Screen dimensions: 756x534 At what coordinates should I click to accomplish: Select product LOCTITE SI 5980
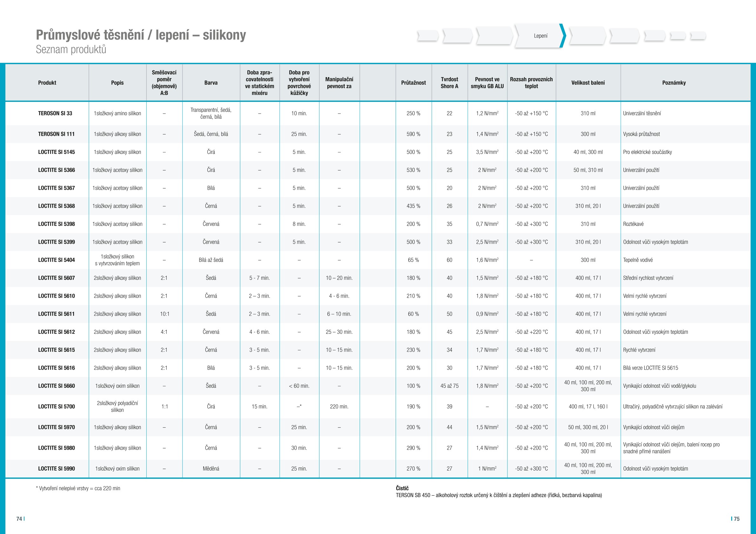pyautogui.click(x=56, y=448)
